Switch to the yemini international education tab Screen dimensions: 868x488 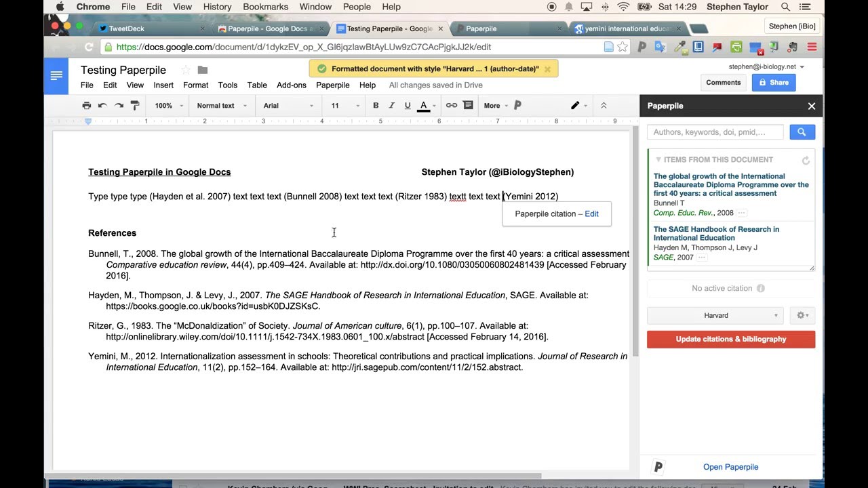pos(628,28)
